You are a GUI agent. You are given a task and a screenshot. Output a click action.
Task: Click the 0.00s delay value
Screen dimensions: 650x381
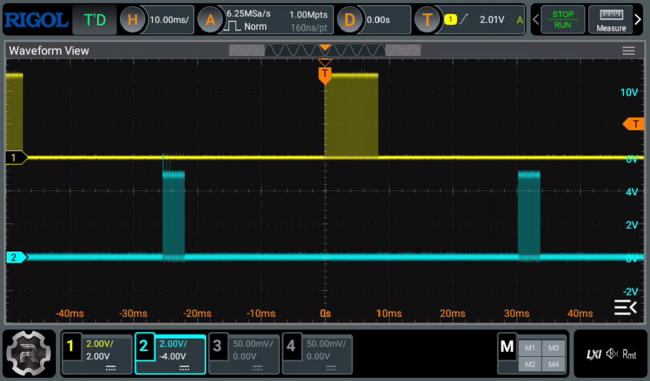(378, 19)
